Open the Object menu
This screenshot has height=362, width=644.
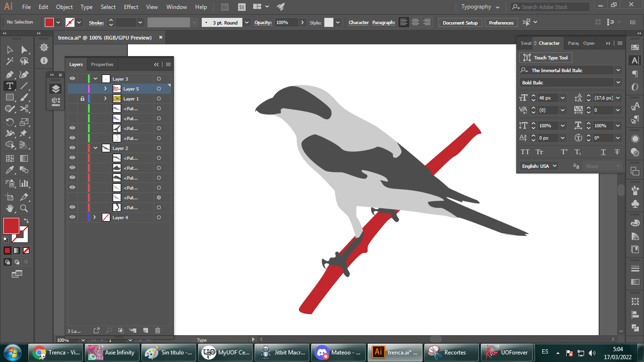64,7
